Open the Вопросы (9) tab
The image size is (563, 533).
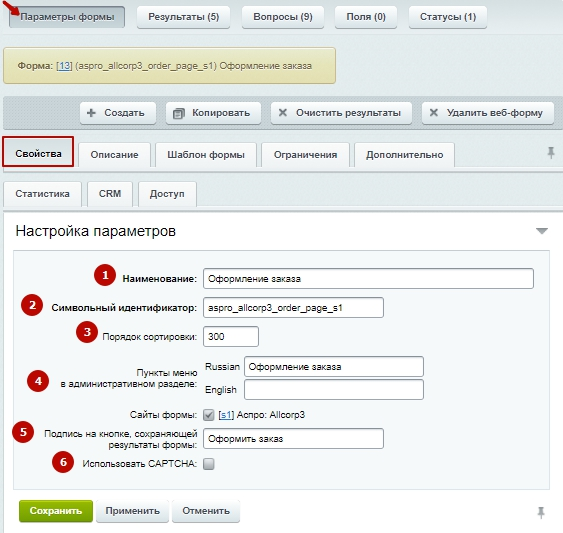tap(283, 17)
